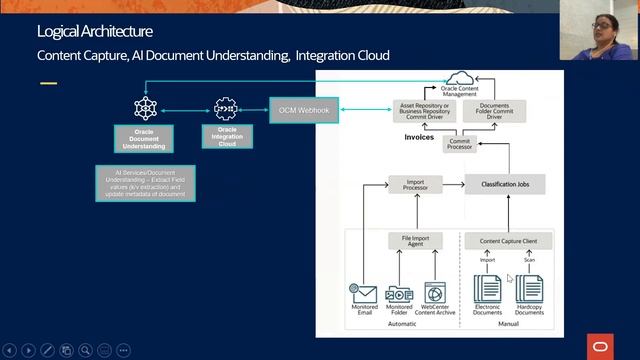This screenshot has height=360, width=640.
Task: Click the Manual section label
Action: point(509,324)
